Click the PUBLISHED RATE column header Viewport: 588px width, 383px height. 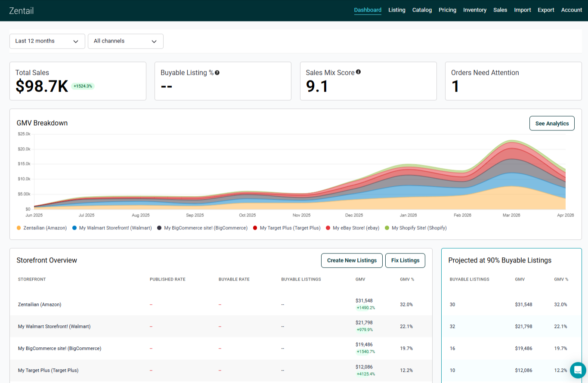point(167,280)
